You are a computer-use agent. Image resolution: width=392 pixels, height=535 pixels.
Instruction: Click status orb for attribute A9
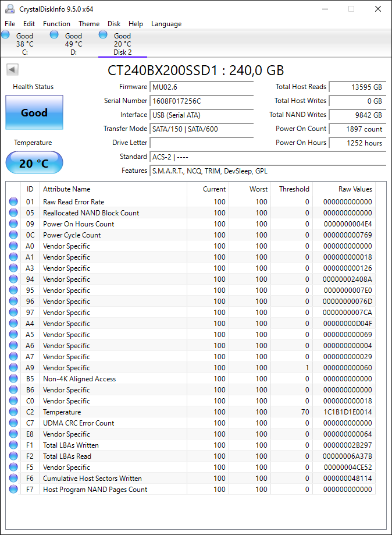(x=13, y=367)
